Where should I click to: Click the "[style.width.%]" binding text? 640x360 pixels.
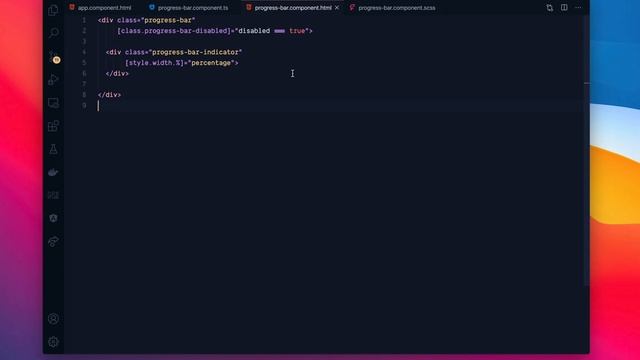pyautogui.click(x=154, y=63)
